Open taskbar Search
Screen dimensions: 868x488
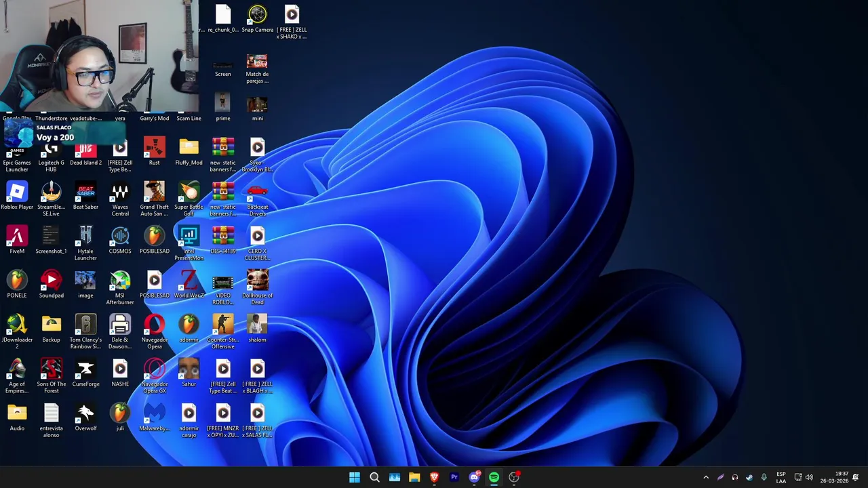pos(374,477)
